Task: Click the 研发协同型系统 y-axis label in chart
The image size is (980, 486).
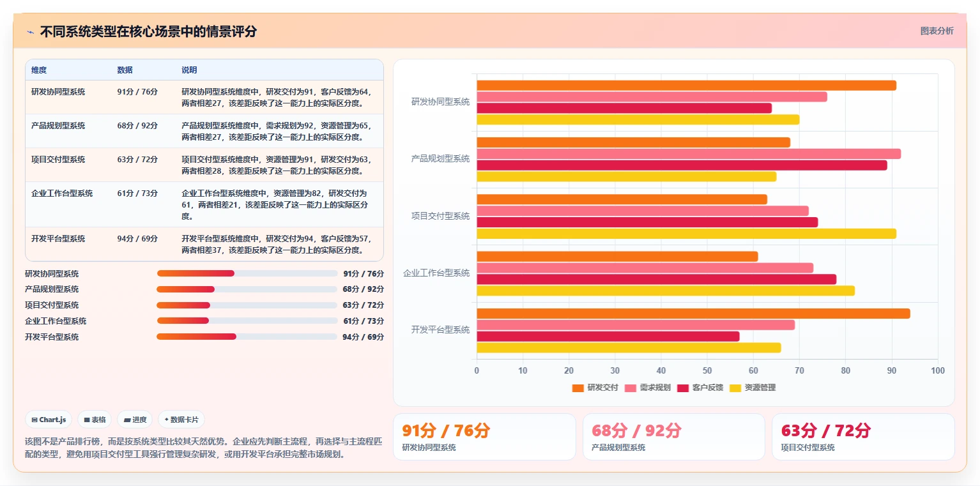Action: [440, 102]
